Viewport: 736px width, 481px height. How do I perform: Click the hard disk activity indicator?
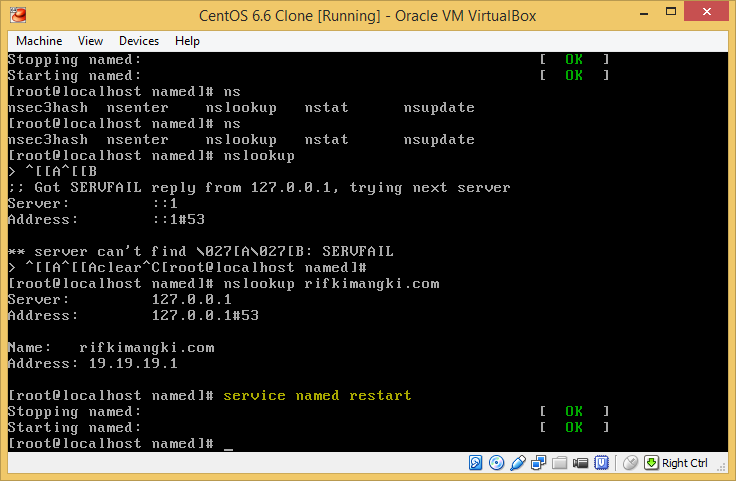tap(475, 463)
